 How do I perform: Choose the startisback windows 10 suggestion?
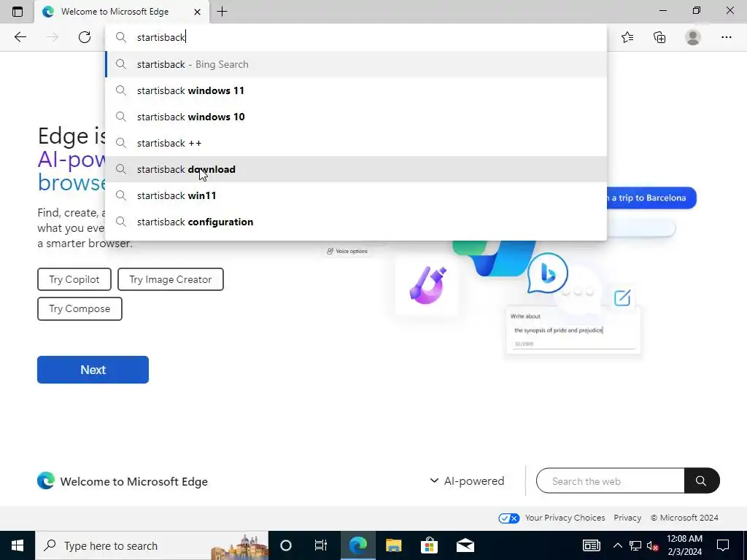[356, 117]
